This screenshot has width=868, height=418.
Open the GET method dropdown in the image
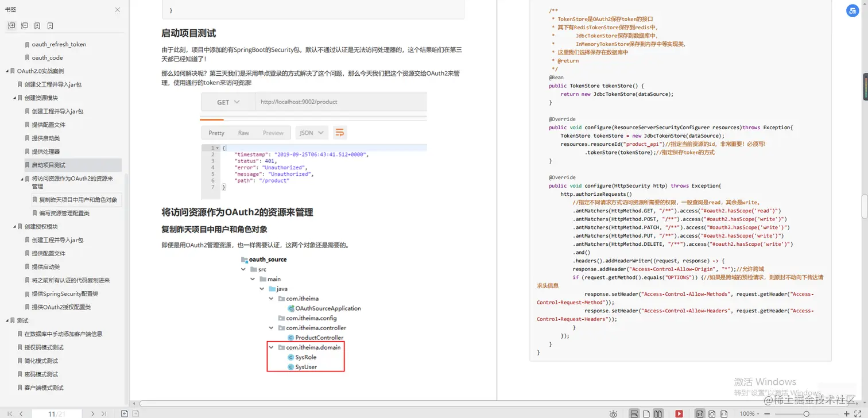coord(228,102)
